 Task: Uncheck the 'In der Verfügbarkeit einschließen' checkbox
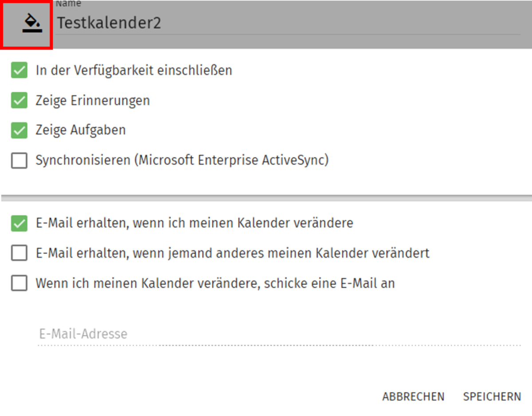tap(19, 70)
